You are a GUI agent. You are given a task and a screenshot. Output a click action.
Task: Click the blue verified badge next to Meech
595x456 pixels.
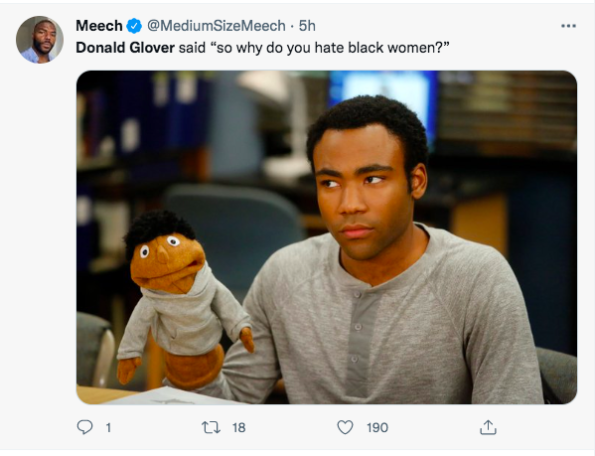coord(134,26)
